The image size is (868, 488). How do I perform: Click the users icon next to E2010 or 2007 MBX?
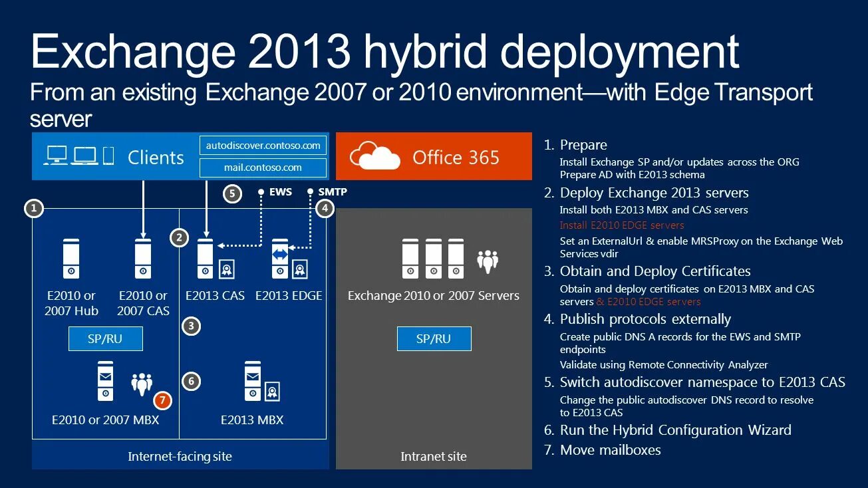pyautogui.click(x=142, y=384)
